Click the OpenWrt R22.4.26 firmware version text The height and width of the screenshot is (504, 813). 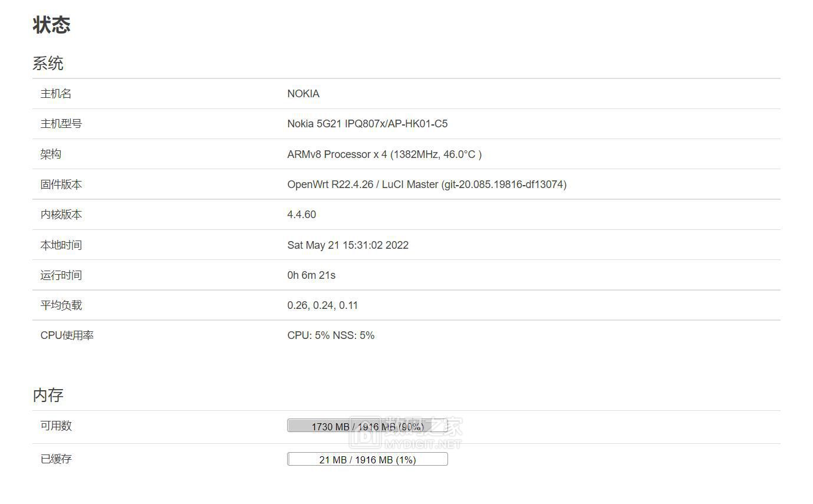tap(426, 185)
